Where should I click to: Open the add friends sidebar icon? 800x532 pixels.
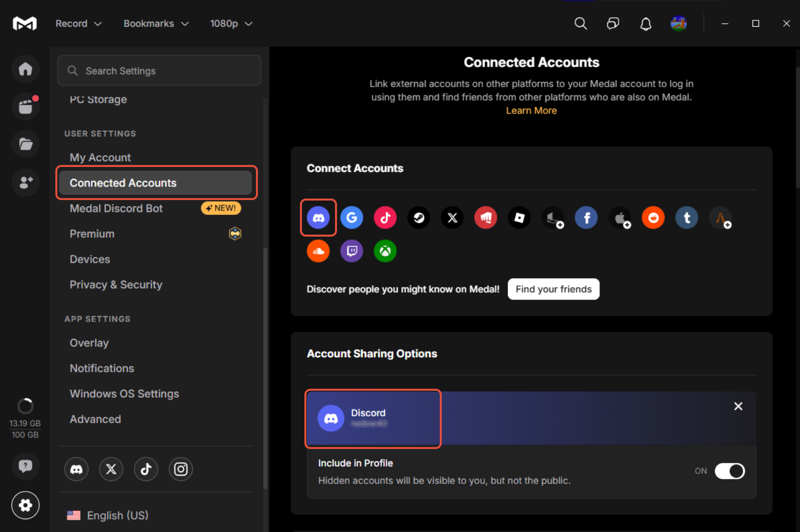pyautogui.click(x=25, y=182)
